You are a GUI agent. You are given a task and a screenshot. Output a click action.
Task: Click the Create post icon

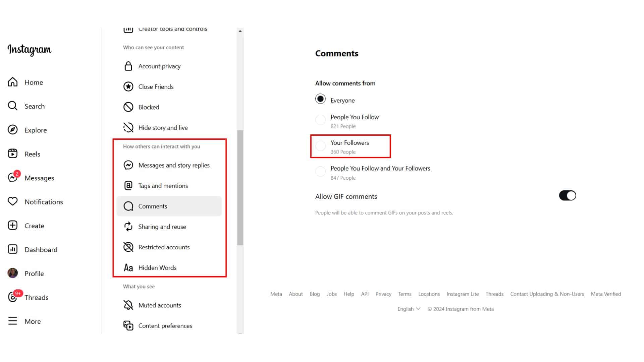[x=13, y=226]
